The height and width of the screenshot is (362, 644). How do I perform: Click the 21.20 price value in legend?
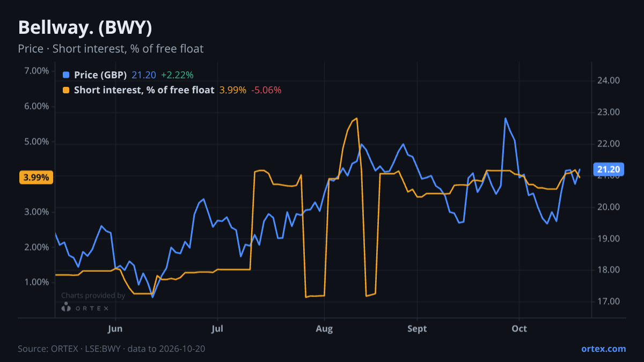[x=143, y=75]
